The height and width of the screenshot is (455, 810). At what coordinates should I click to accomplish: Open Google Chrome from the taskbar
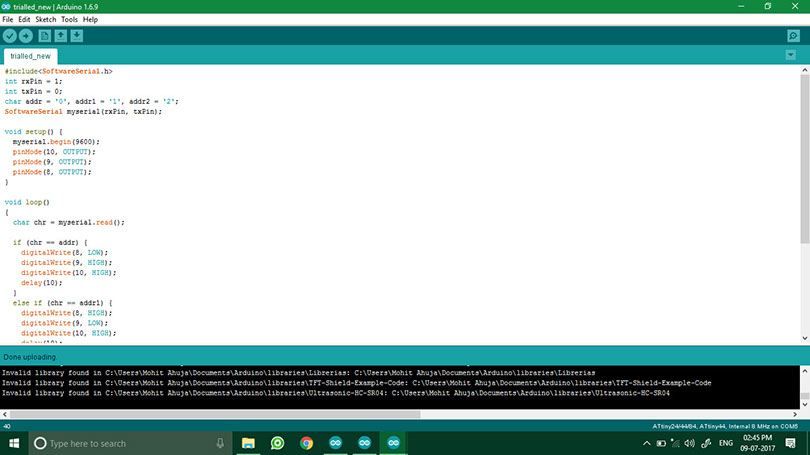(306, 444)
